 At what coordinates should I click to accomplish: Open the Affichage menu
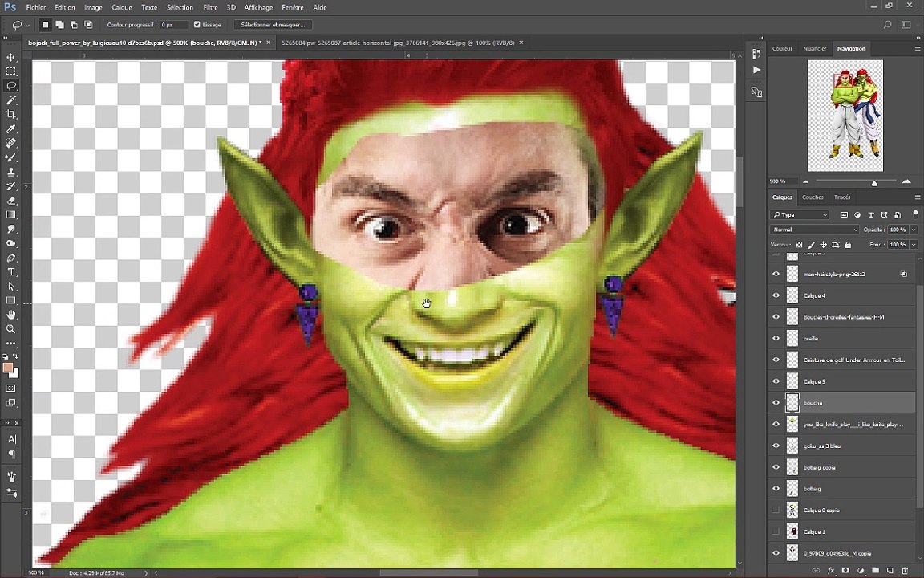(258, 8)
